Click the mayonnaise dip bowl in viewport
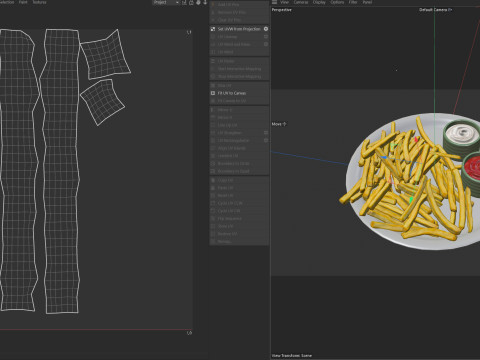This screenshot has width=480, height=360. point(462,136)
